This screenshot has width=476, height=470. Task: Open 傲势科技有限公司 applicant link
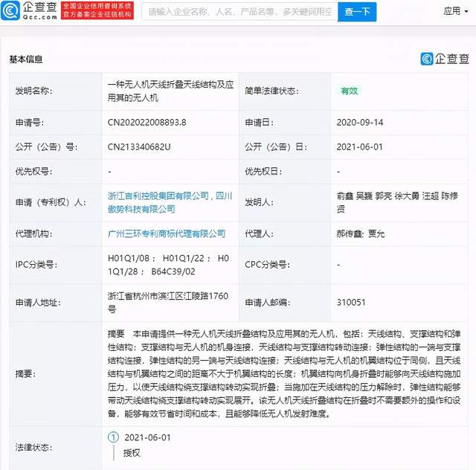141,209
